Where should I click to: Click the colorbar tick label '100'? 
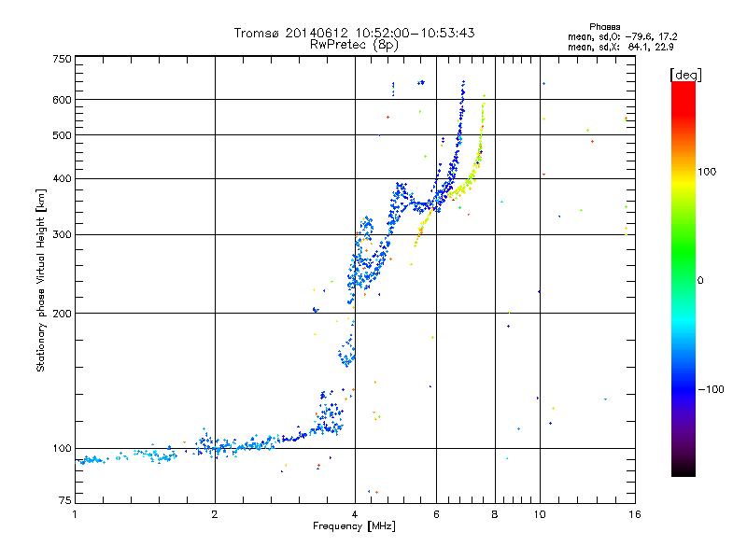(x=707, y=172)
